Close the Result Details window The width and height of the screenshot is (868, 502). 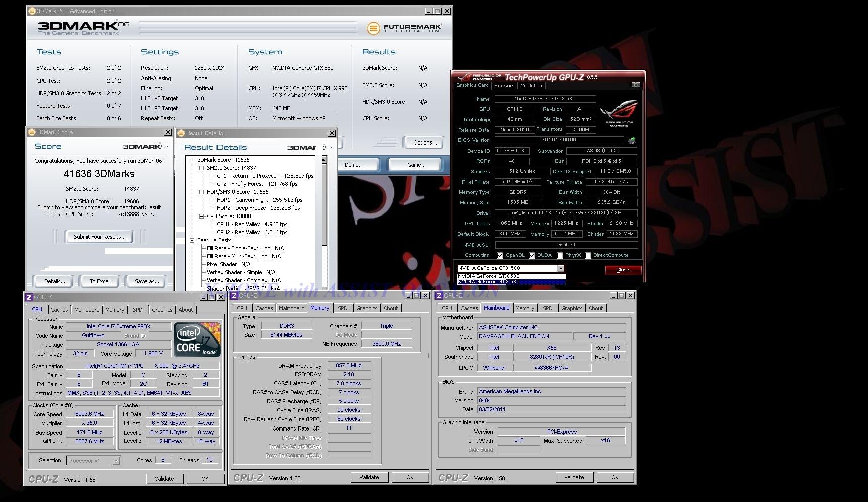click(331, 133)
